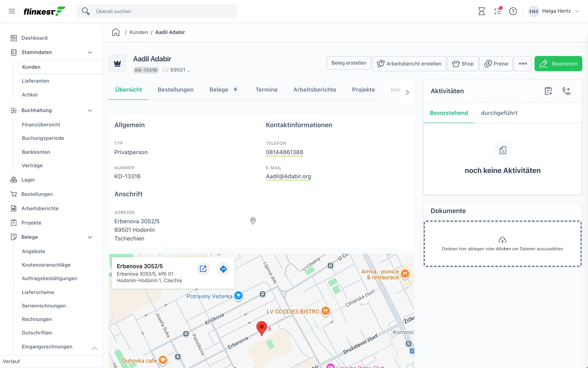Focus the Überall suchen search field
The image size is (588, 368).
157,11
